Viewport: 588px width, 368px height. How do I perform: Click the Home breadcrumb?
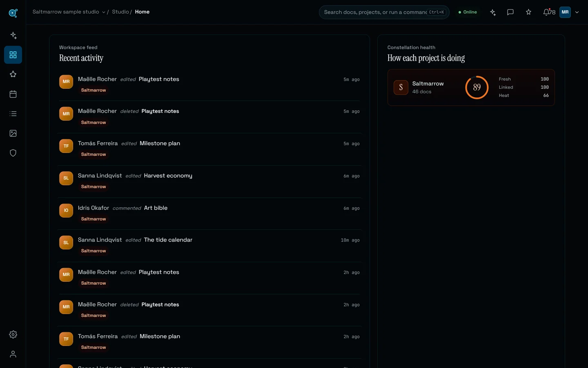142,12
